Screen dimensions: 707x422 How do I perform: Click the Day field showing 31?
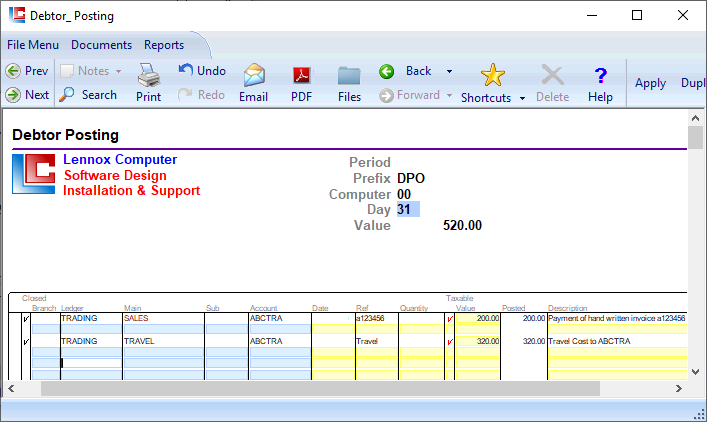(408, 210)
